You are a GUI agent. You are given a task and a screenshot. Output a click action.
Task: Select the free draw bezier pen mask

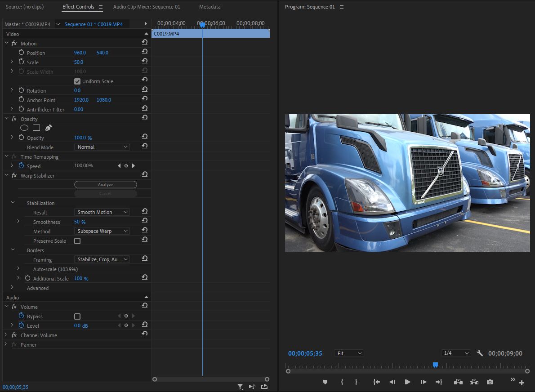click(48, 128)
